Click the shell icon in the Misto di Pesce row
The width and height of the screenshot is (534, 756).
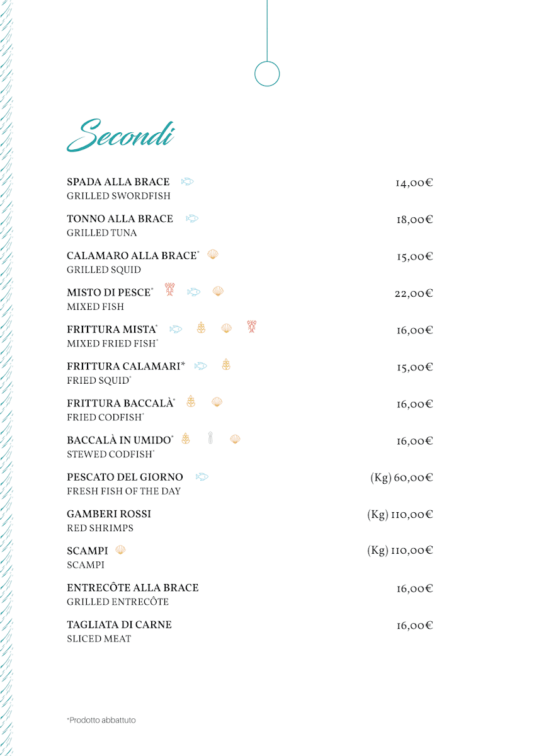pos(218,291)
